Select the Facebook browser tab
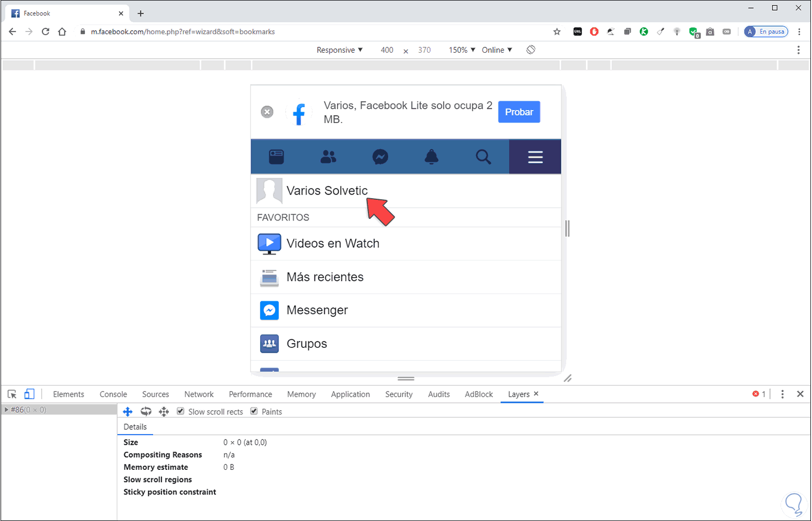The image size is (812, 521). click(68, 13)
